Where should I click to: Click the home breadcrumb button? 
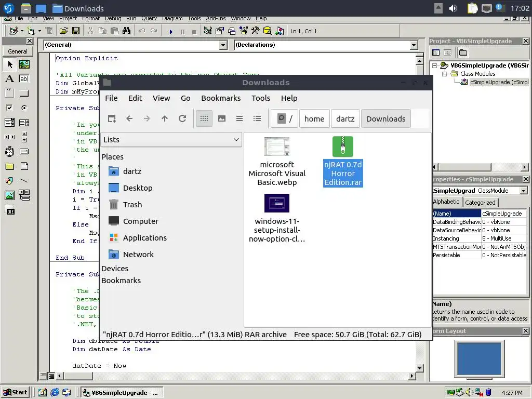tap(314, 119)
